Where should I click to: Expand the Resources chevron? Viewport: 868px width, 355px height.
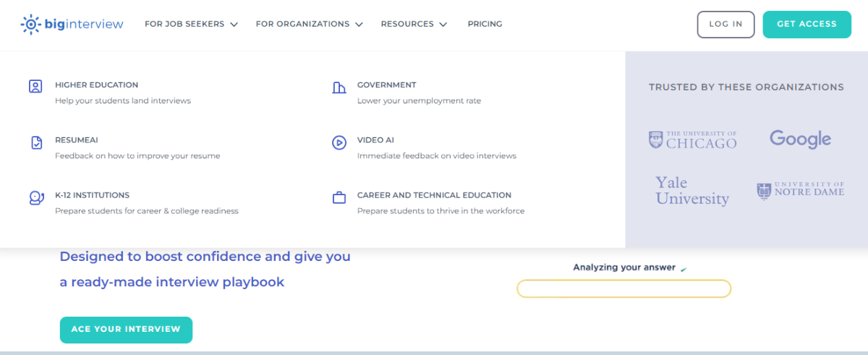443,25
